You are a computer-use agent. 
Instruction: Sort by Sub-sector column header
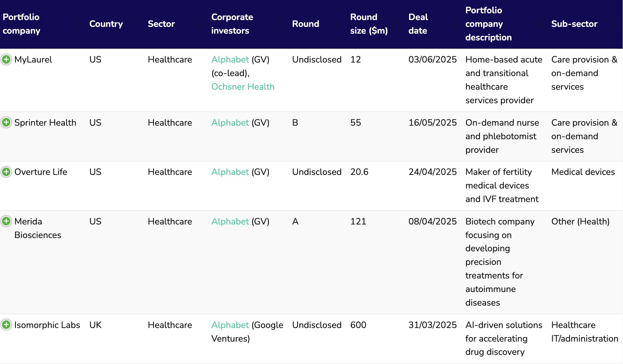click(574, 24)
